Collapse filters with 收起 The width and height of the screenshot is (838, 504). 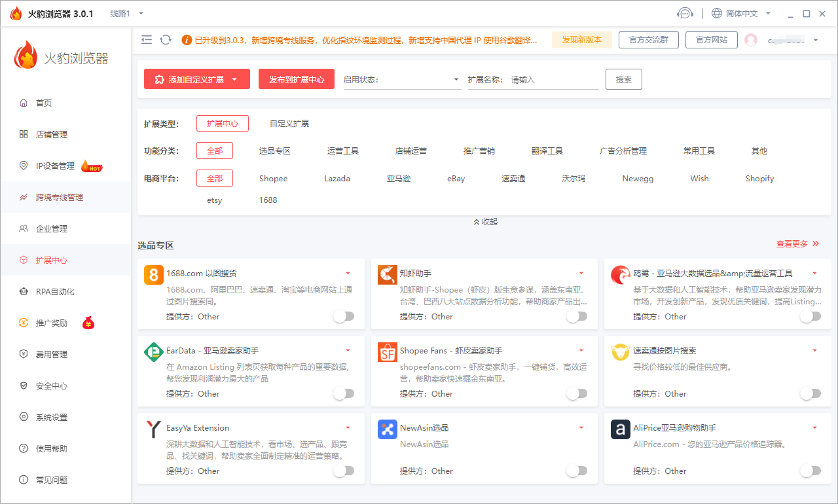[x=485, y=222]
